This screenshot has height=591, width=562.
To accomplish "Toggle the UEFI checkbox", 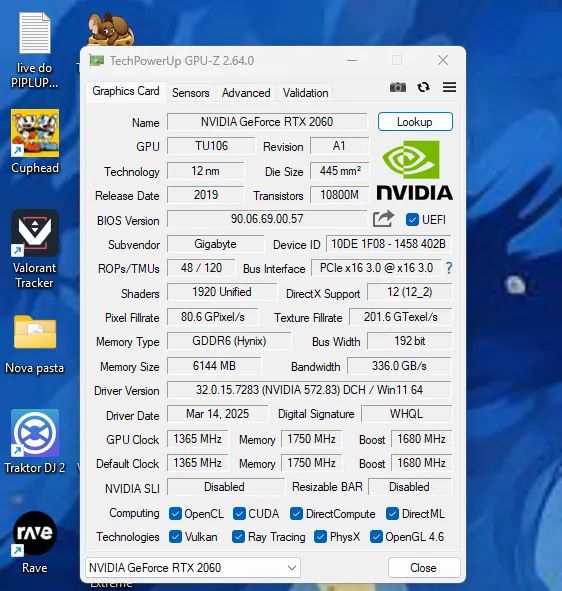I will 412,219.
